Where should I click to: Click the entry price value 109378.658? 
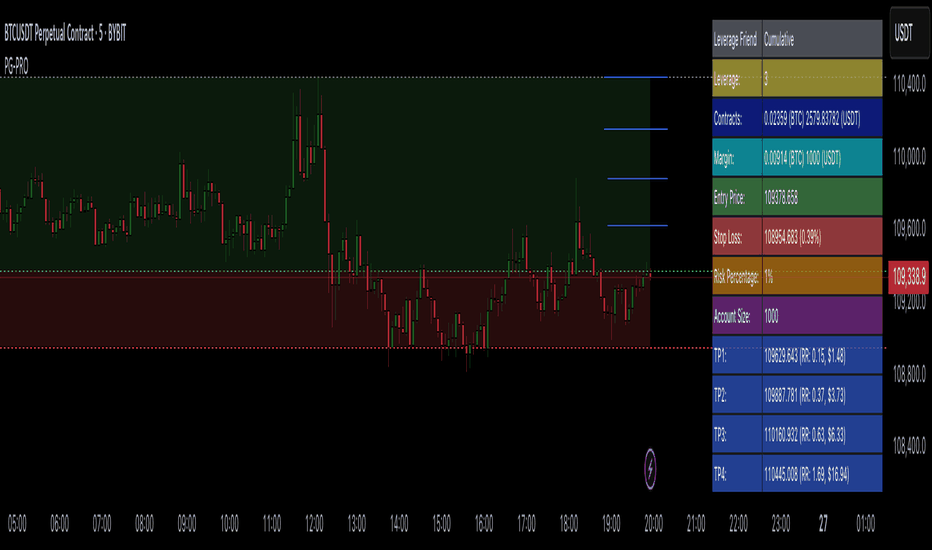pyautogui.click(x=822, y=197)
